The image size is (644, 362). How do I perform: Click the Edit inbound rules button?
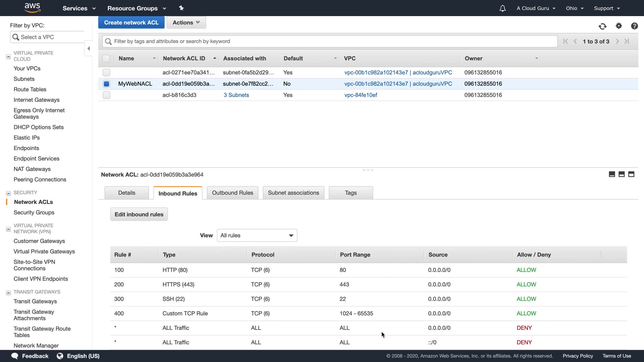[x=139, y=214]
